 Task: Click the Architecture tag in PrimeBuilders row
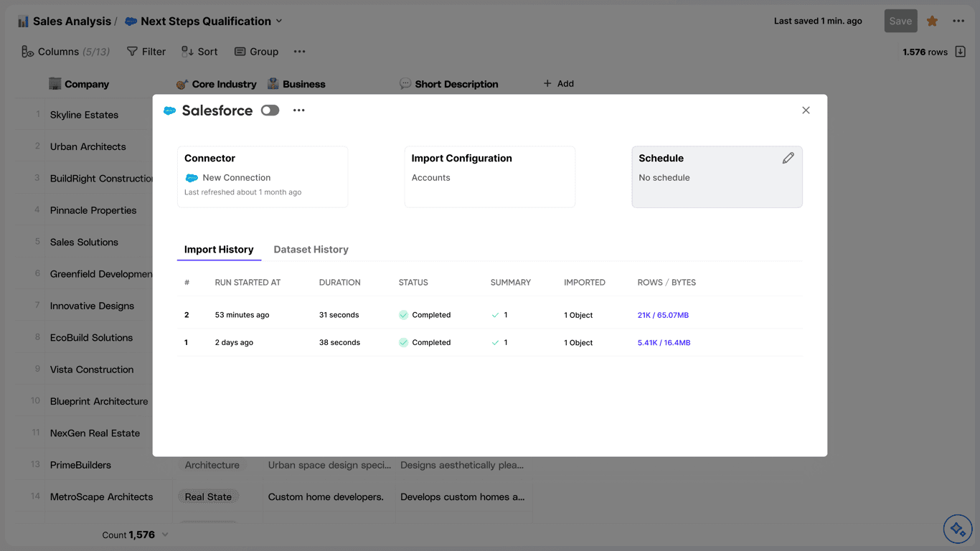tap(212, 465)
